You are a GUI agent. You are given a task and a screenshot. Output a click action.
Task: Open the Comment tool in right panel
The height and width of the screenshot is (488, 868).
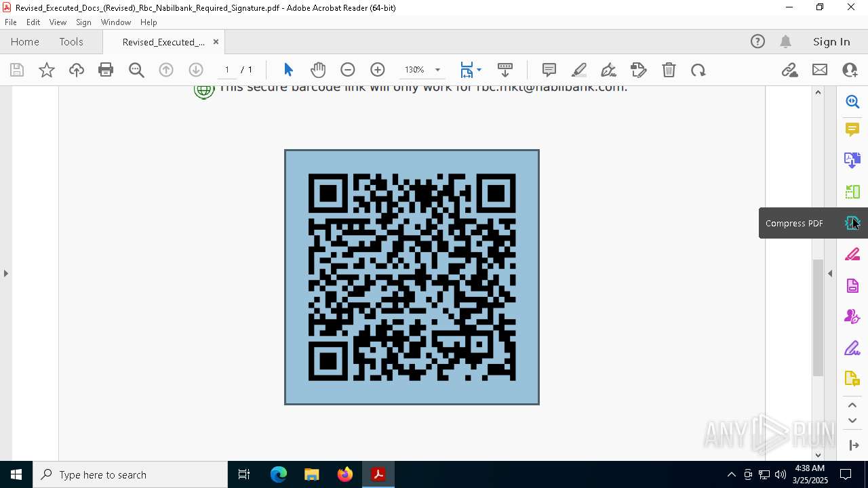coord(852,129)
